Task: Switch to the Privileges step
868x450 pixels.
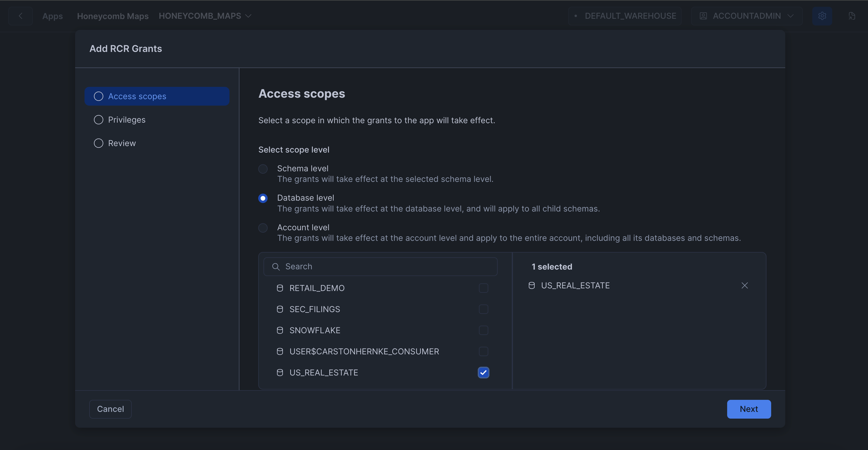Action: tap(127, 120)
